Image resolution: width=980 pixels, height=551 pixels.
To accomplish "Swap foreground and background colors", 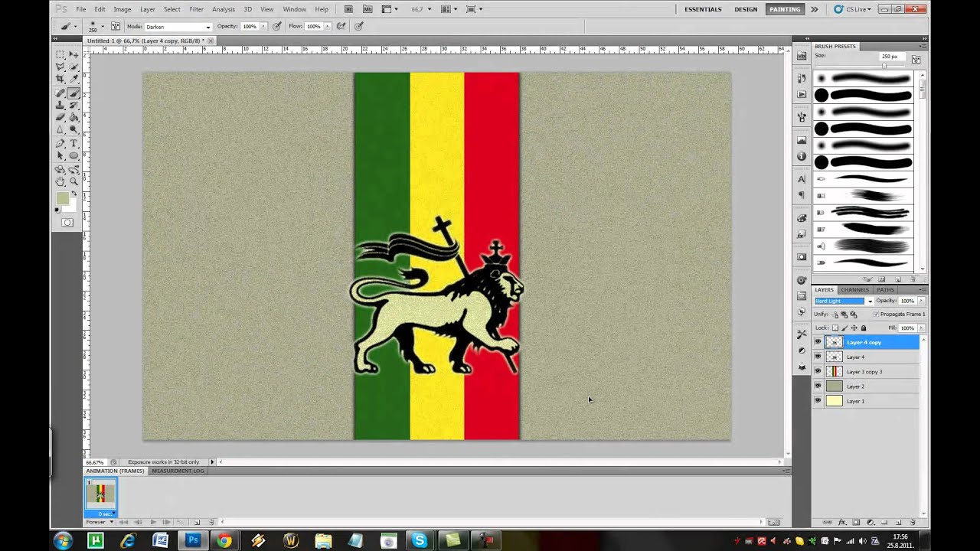I will [x=74, y=194].
